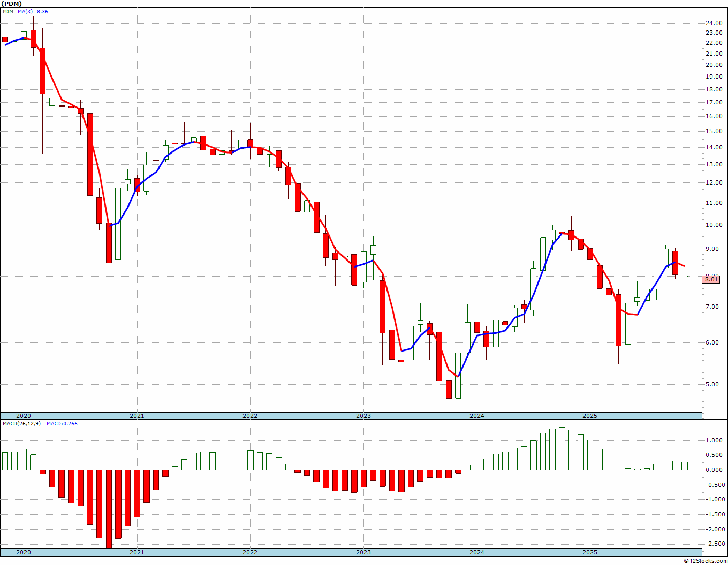This screenshot has height=565, width=728.
Task: Click the 22.00 price axis label
Action: (714, 43)
